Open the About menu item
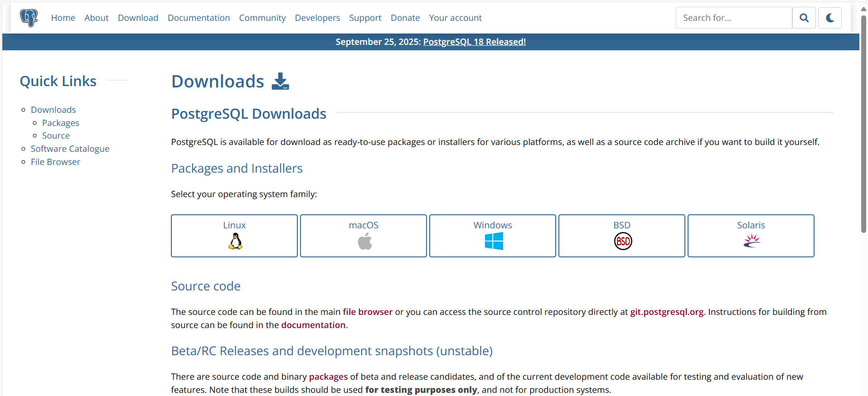The width and height of the screenshot is (868, 396). 97,18
